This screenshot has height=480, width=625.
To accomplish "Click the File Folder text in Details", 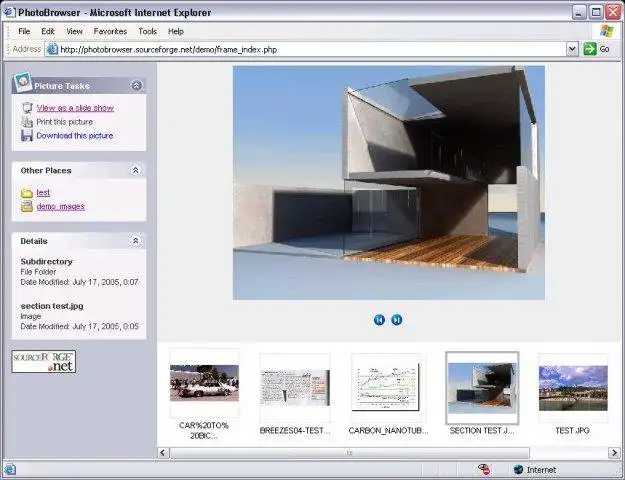I will pos(38,272).
